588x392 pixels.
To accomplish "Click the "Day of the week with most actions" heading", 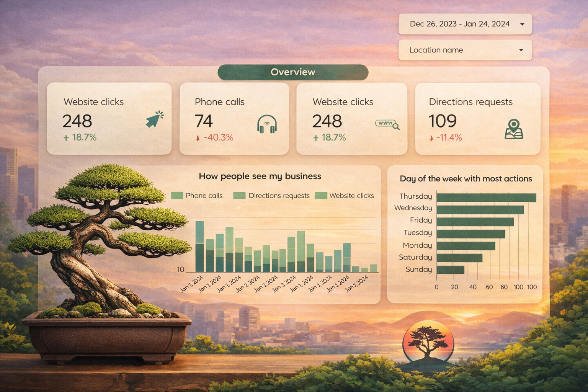I will coord(465,179).
